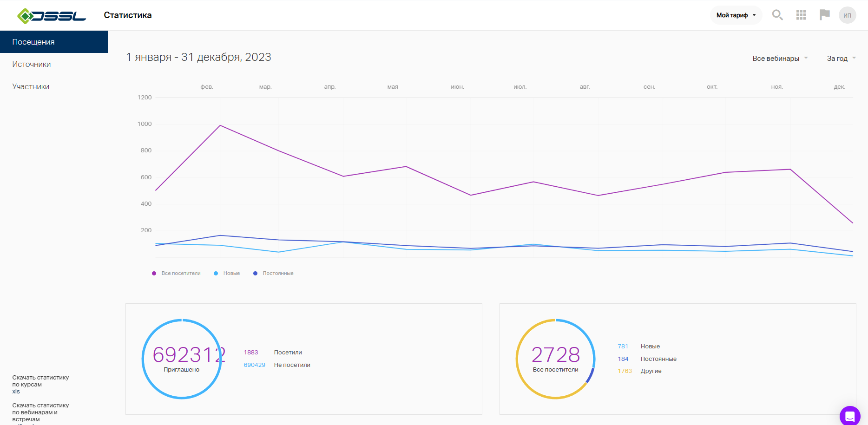Viewport: 868px width, 425px height.
Task: Click the 1000 y-axis label
Action: tap(145, 124)
